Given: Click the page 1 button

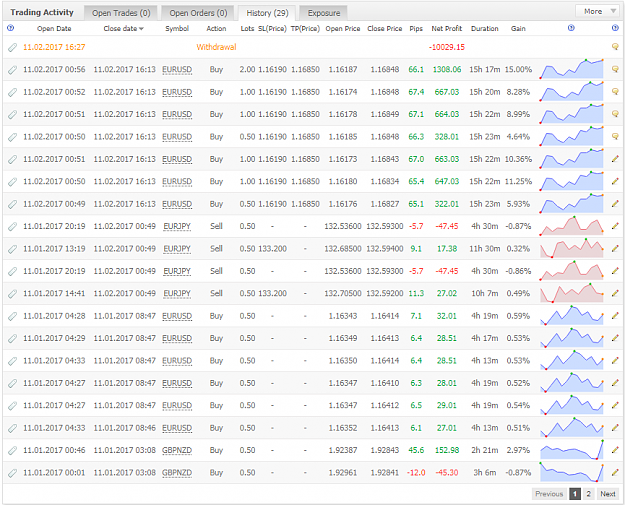Looking at the screenshot, I should [x=575, y=494].
